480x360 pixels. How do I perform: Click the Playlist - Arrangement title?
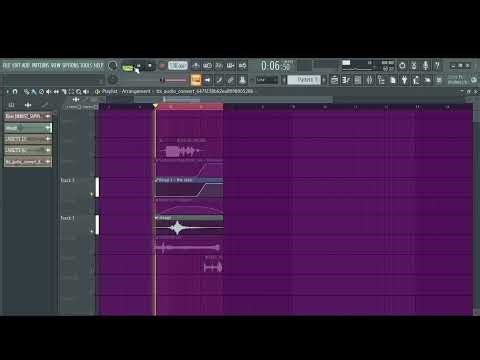pyautogui.click(x=126, y=91)
